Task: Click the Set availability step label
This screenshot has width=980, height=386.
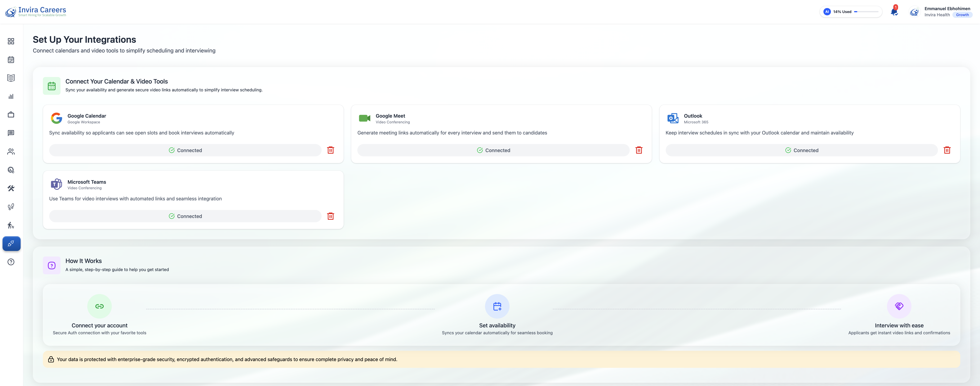Action: pos(497,325)
